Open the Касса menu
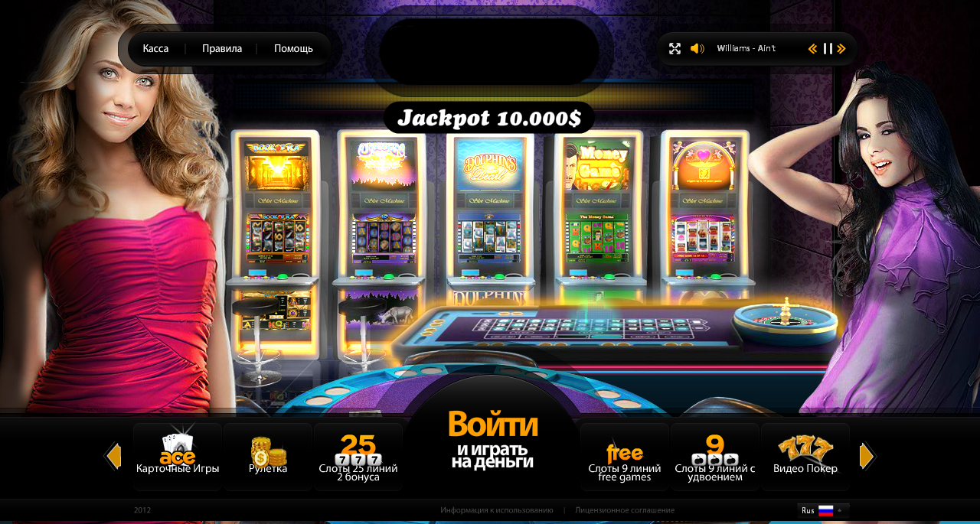Screen dimensions: 980x524 click(155, 49)
